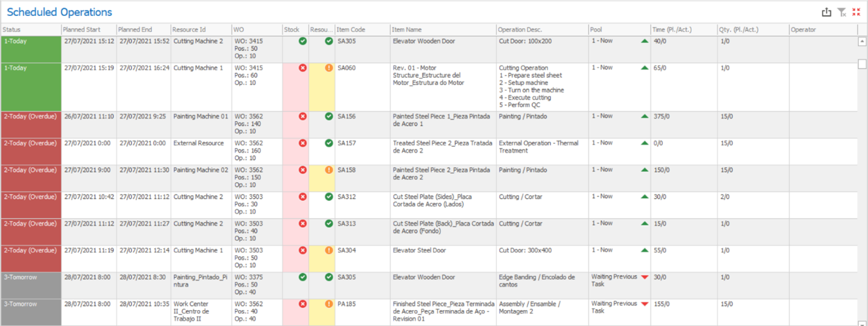Click the scroll up arrow of the grid scrollbar

pos(862,42)
